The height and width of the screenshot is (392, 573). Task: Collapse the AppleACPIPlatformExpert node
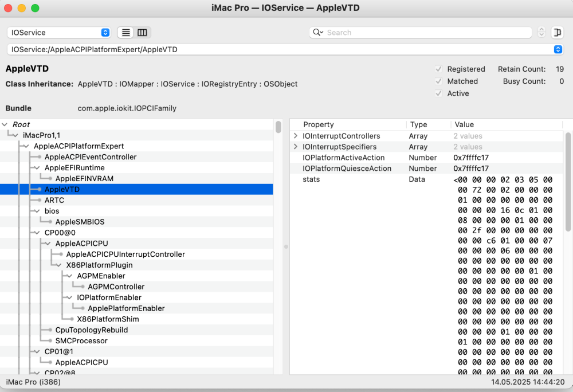point(26,146)
